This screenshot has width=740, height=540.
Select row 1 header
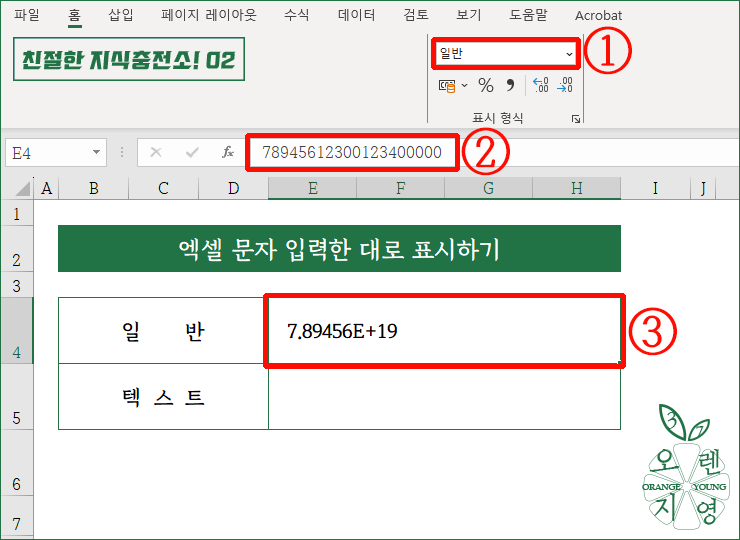click(x=17, y=213)
